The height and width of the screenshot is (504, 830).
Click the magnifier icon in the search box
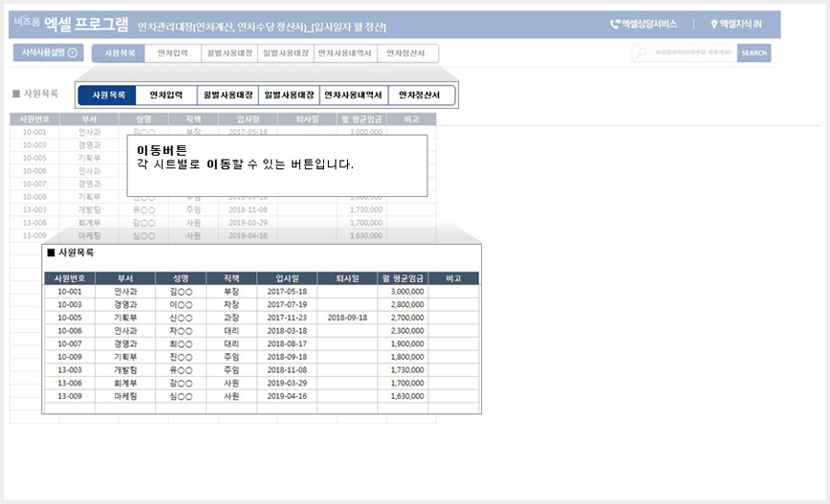pyautogui.click(x=639, y=54)
